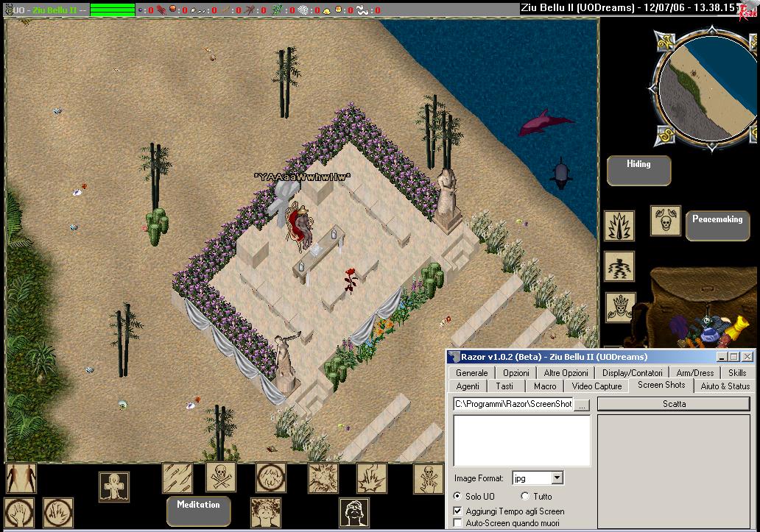Click the red blood moss reagent counter icon
The width and height of the screenshot is (760, 532).
pos(161,10)
